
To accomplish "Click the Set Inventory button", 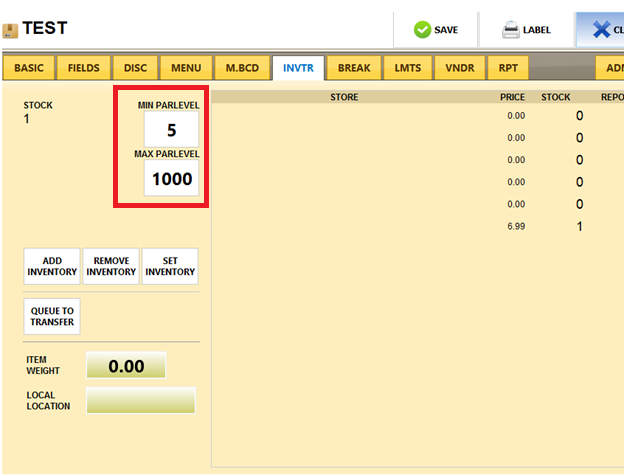I will [x=170, y=266].
